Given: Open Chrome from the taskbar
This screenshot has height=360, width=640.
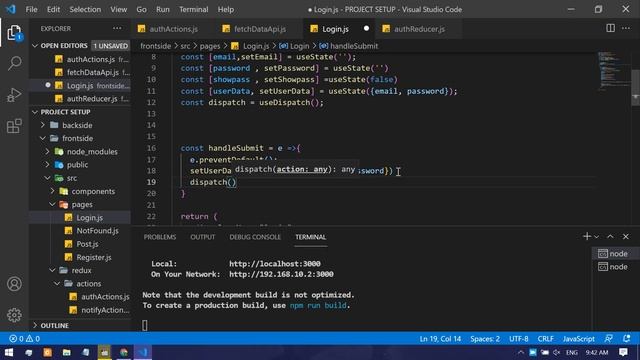Looking at the screenshot, I should tap(124, 352).
